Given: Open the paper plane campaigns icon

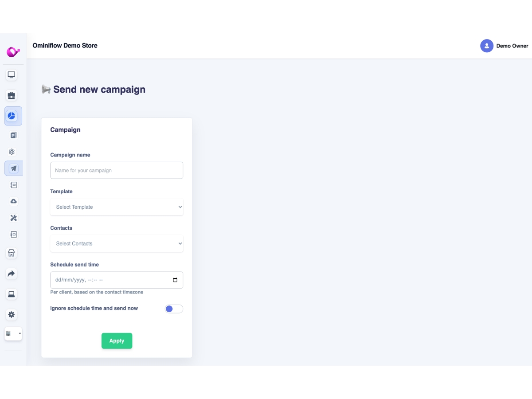Looking at the screenshot, I should click(x=14, y=168).
